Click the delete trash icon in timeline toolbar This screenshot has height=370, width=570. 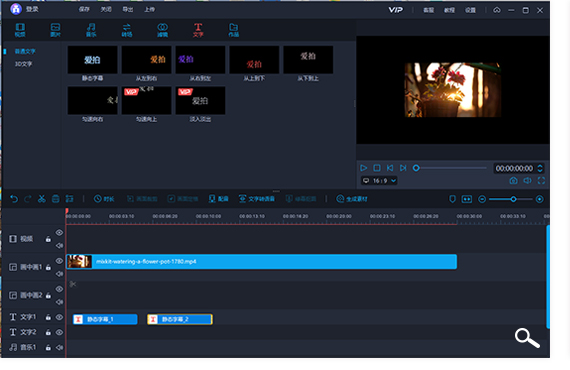[56, 199]
